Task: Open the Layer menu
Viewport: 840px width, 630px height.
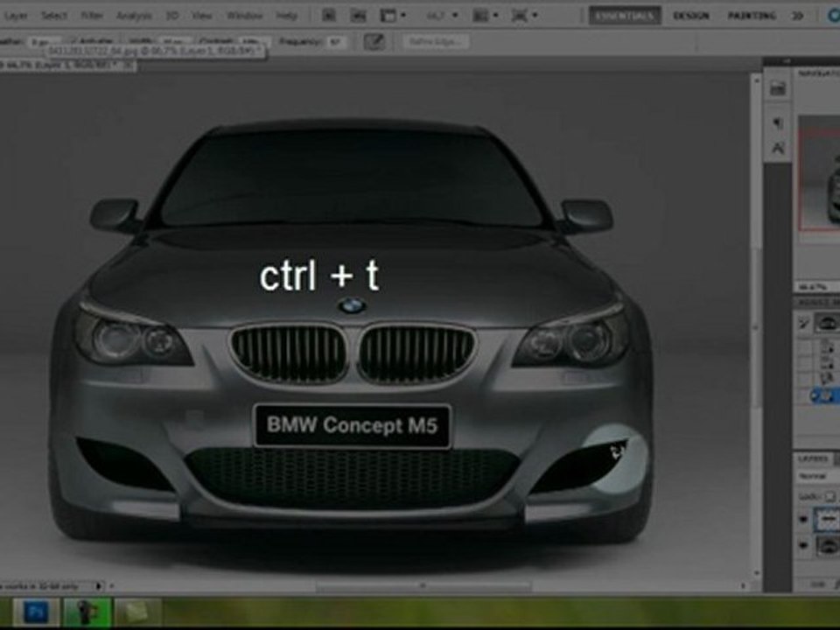Action: pos(15,16)
